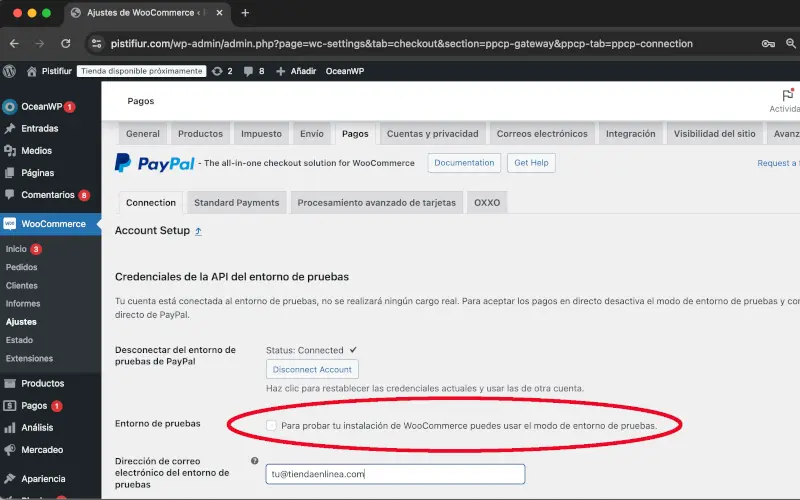Go to Informes submenu
800x500 pixels.
(x=23, y=304)
